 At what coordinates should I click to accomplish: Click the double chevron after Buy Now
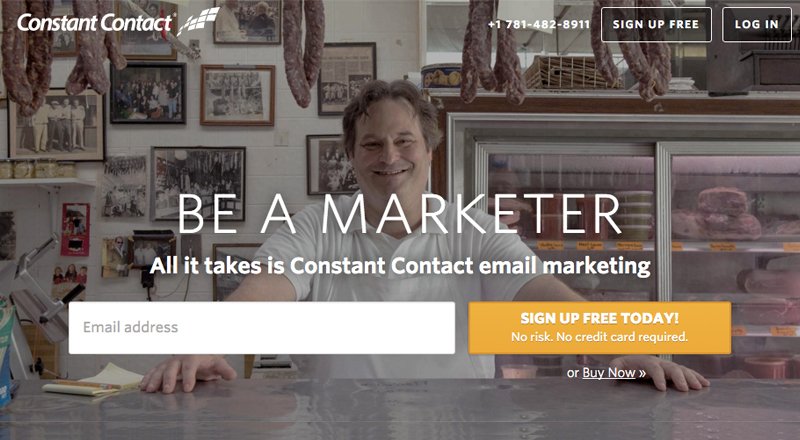click(642, 374)
